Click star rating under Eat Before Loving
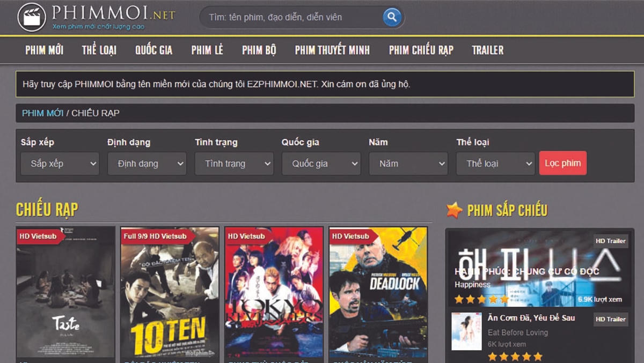 (x=515, y=356)
